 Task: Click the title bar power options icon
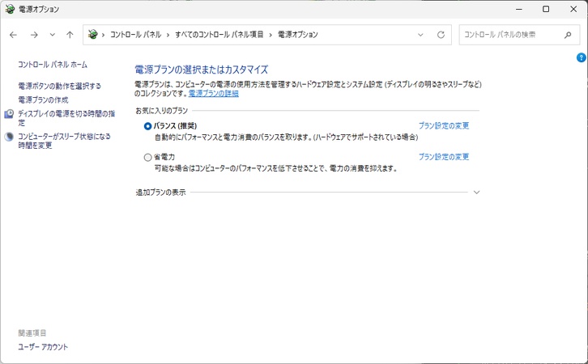pos(10,9)
